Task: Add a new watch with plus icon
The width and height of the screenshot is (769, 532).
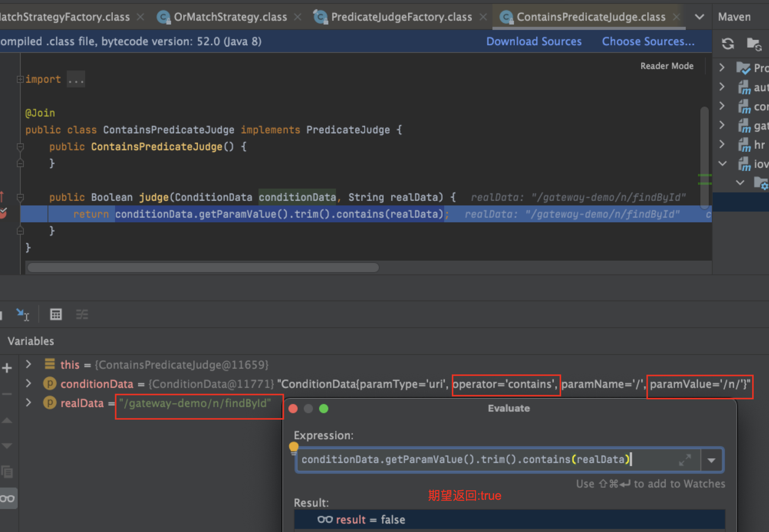Action: [7, 368]
